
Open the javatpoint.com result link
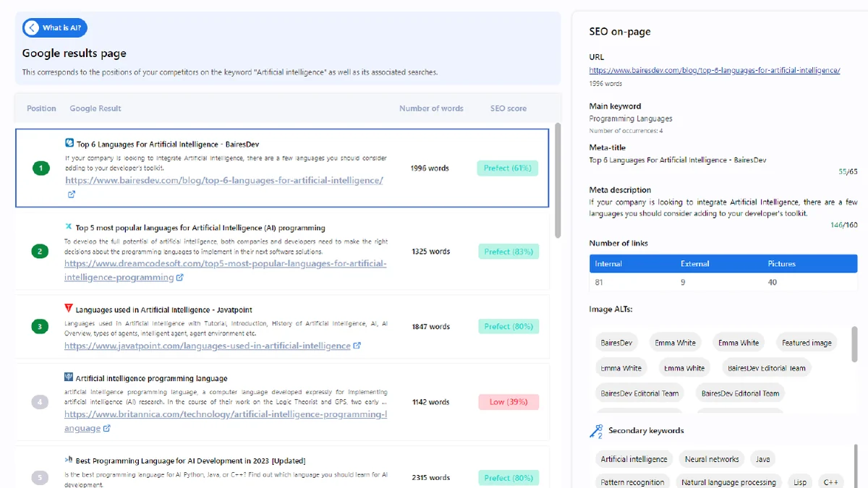point(207,346)
